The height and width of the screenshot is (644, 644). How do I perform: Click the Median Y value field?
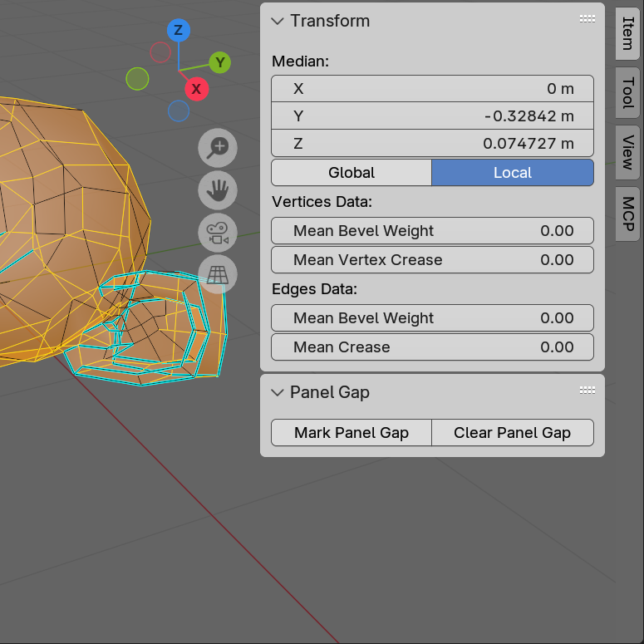coord(432,116)
